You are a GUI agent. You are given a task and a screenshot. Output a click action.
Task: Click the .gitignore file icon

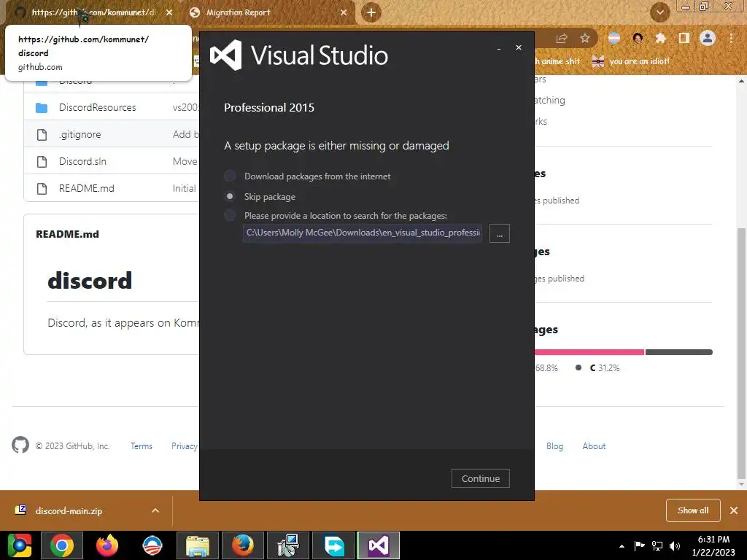pyautogui.click(x=42, y=135)
